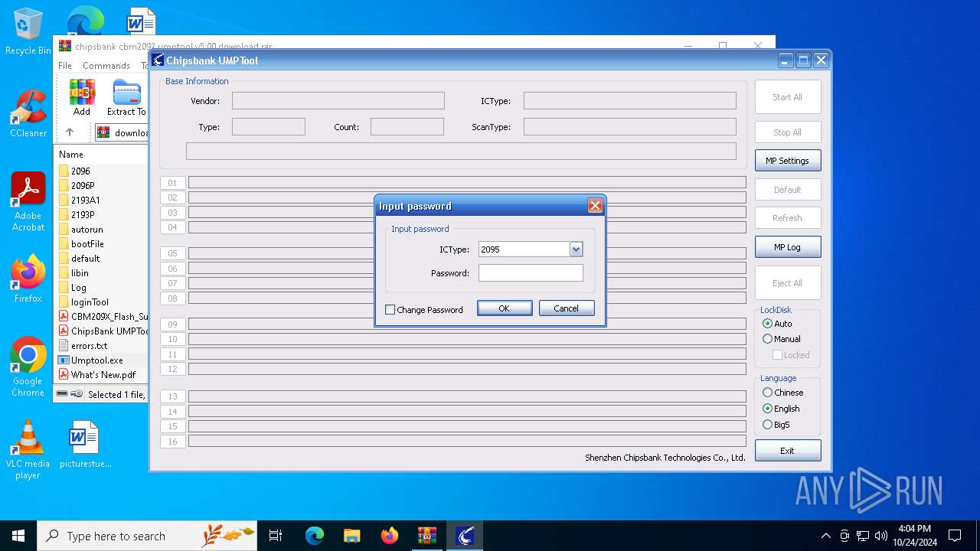Select the libin folder
The height and width of the screenshot is (551, 980).
pyautogui.click(x=80, y=273)
